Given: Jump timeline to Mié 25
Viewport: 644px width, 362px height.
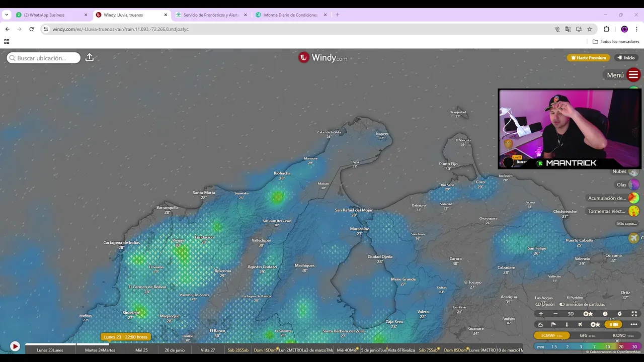Looking at the screenshot, I should point(141,350).
